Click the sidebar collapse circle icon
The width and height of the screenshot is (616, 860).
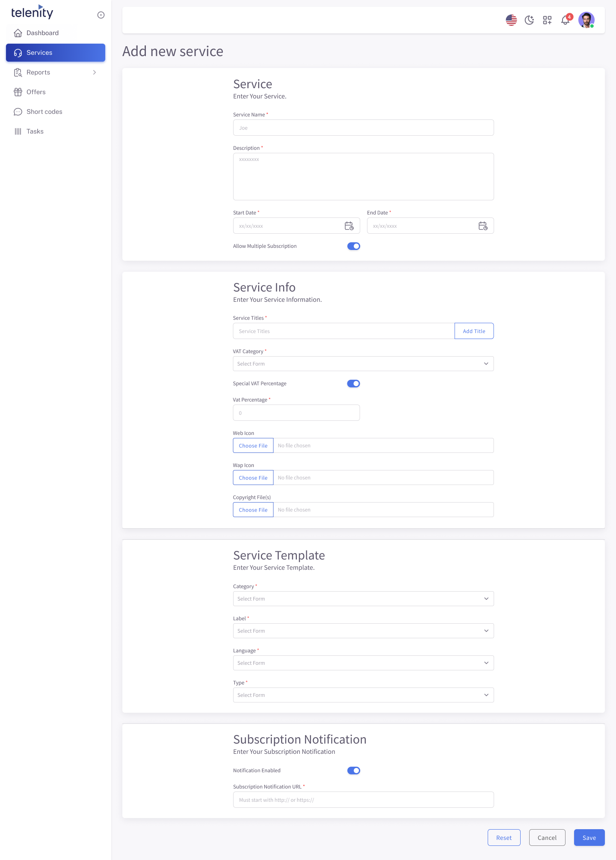[101, 15]
